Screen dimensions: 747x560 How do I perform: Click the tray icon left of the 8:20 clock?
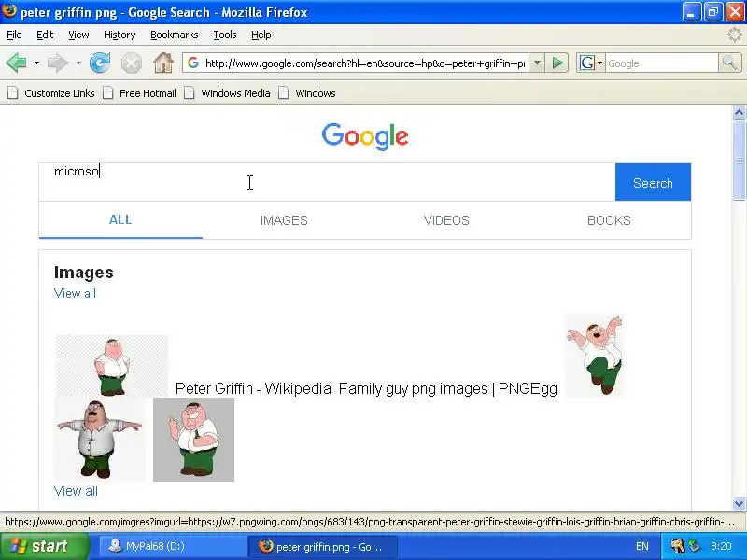tap(695, 546)
